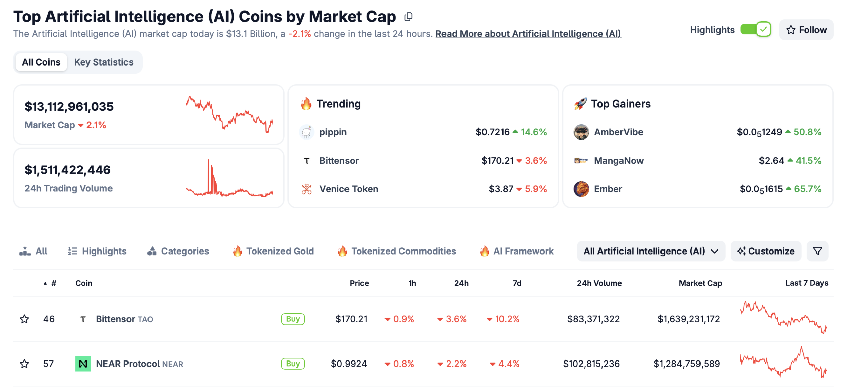This screenshot has height=389, width=868.
Task: Click the Categories grouping icon
Action: point(152,251)
